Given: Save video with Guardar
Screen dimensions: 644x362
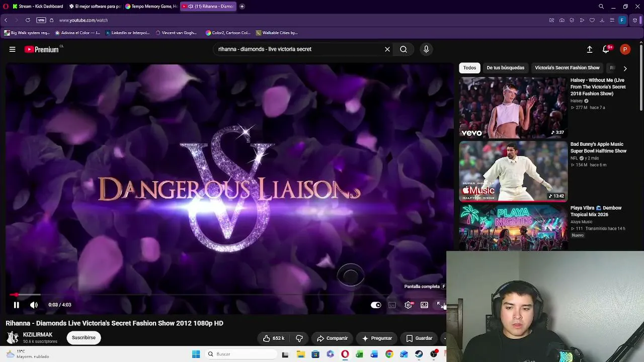Looking at the screenshot, I should coord(419,338).
